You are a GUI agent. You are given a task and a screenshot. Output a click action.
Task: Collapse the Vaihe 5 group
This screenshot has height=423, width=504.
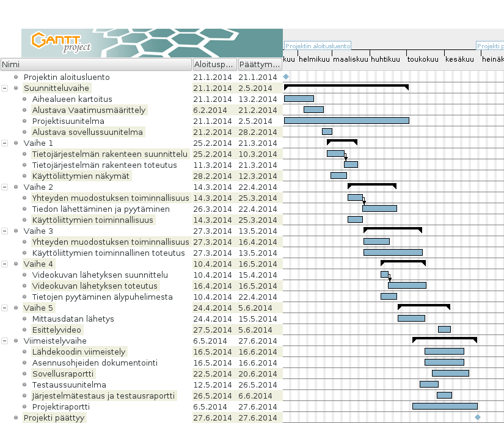5,308
